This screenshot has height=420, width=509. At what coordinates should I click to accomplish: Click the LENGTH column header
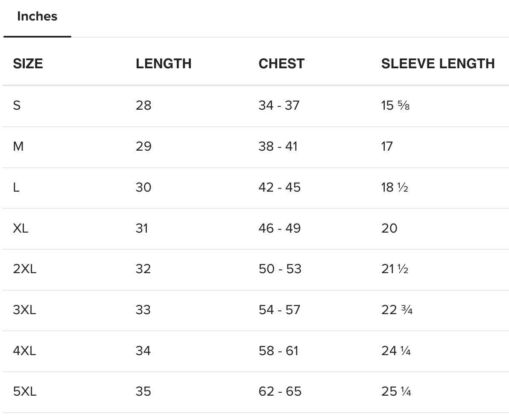click(164, 64)
